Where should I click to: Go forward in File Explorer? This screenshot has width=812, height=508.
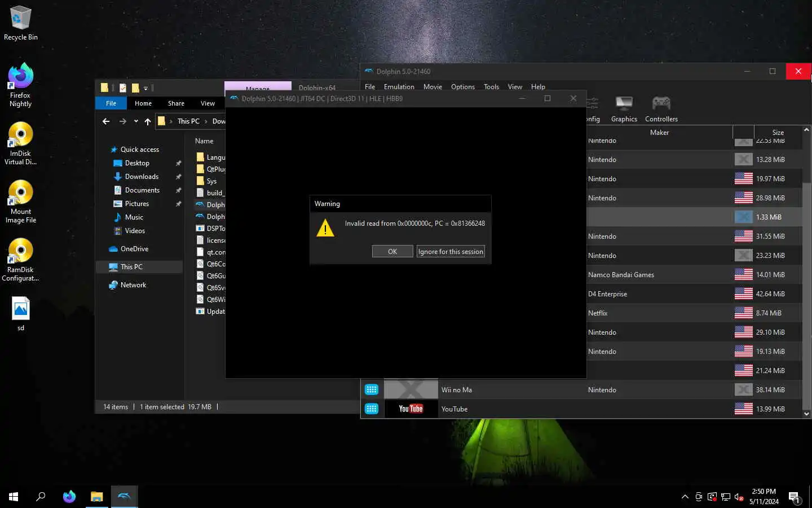[122, 121]
